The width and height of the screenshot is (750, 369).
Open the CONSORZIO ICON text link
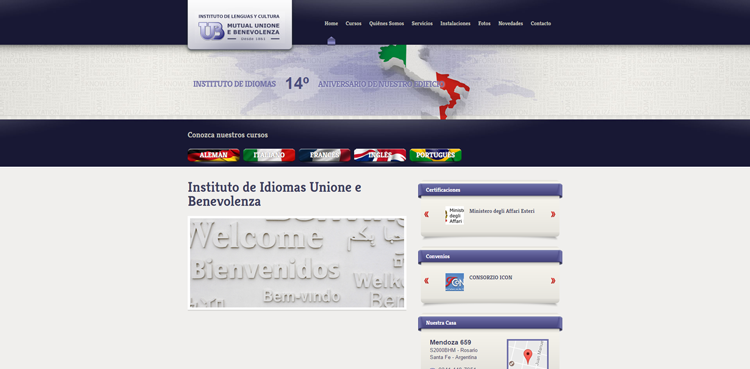(x=490, y=278)
